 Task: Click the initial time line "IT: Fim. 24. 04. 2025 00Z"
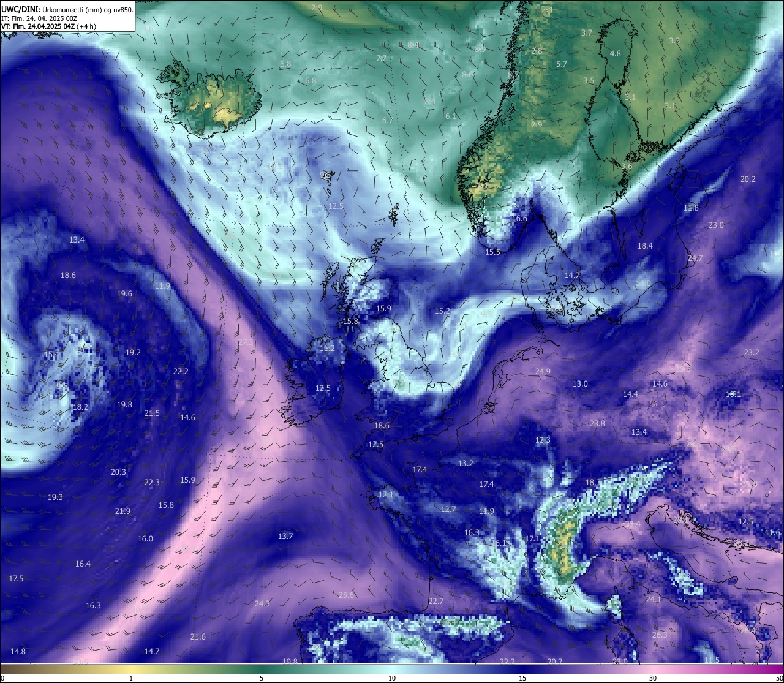click(39, 18)
